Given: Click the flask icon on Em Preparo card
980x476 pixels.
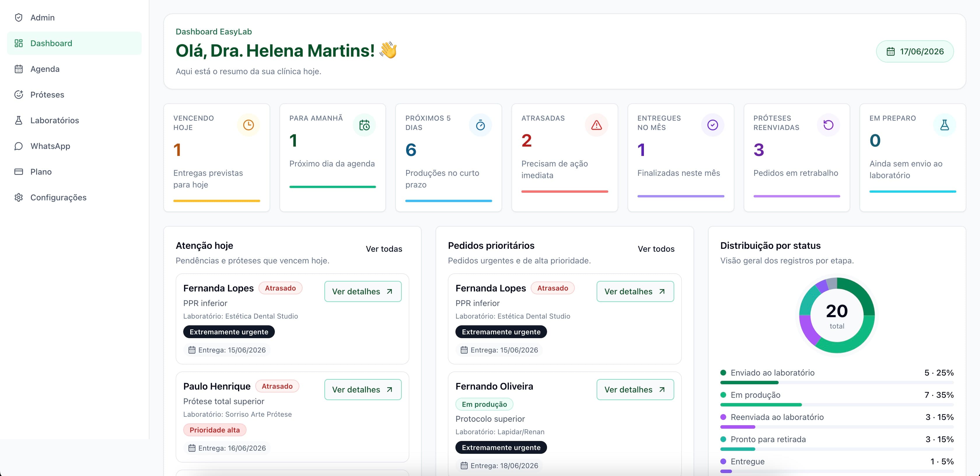Looking at the screenshot, I should (945, 125).
